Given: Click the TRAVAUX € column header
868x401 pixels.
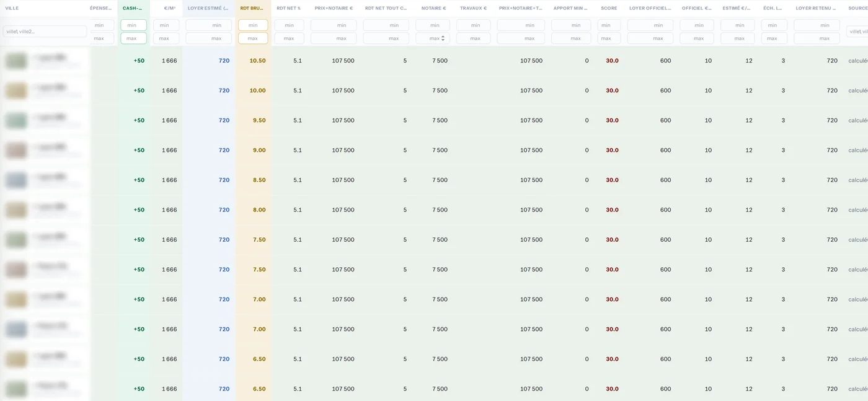Looking at the screenshot, I should pyautogui.click(x=473, y=8).
